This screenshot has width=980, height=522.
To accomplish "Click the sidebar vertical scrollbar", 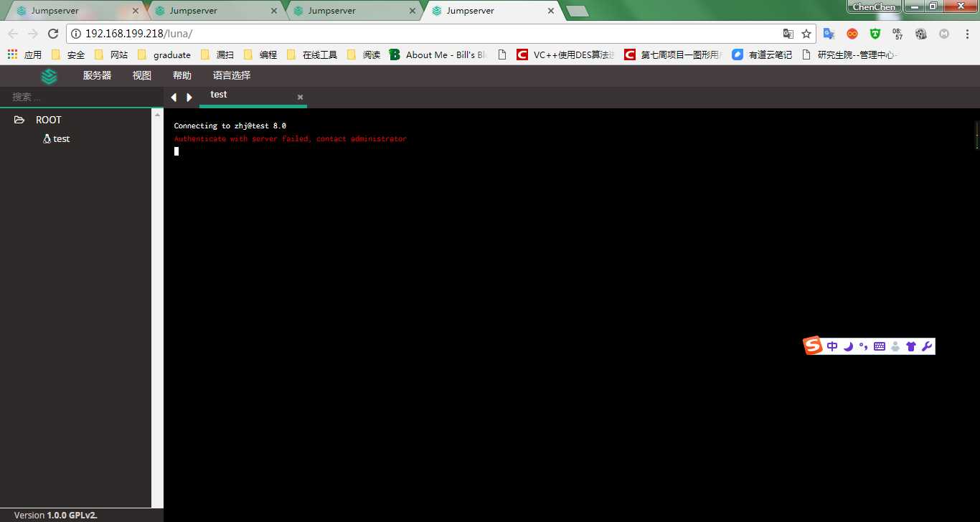I will coord(158,307).
